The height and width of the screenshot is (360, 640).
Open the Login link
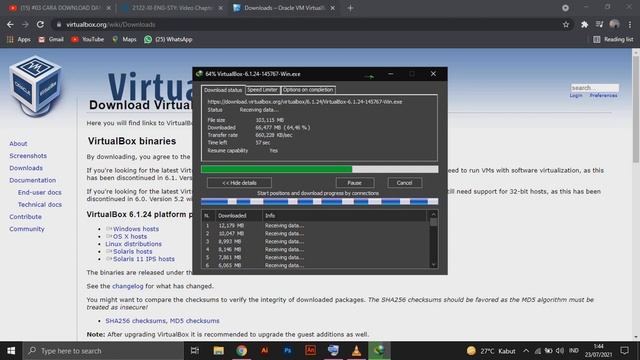tap(576, 96)
